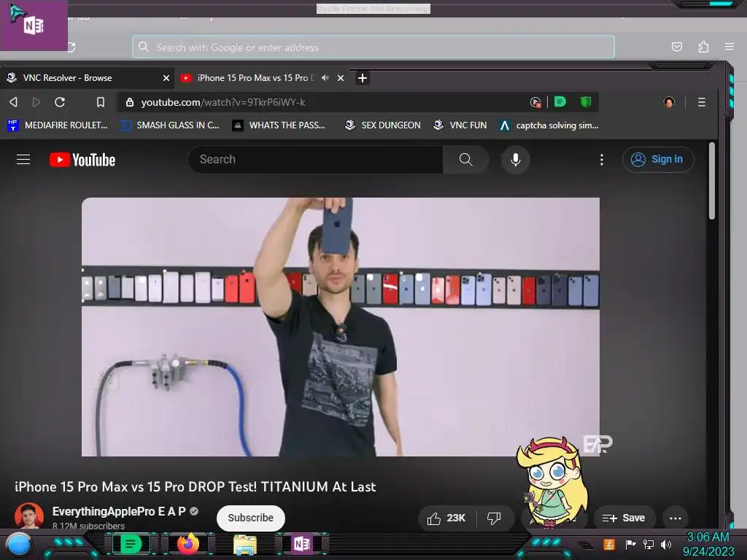
Task: Subscribe to EverythingApplePro channel
Action: (251, 518)
